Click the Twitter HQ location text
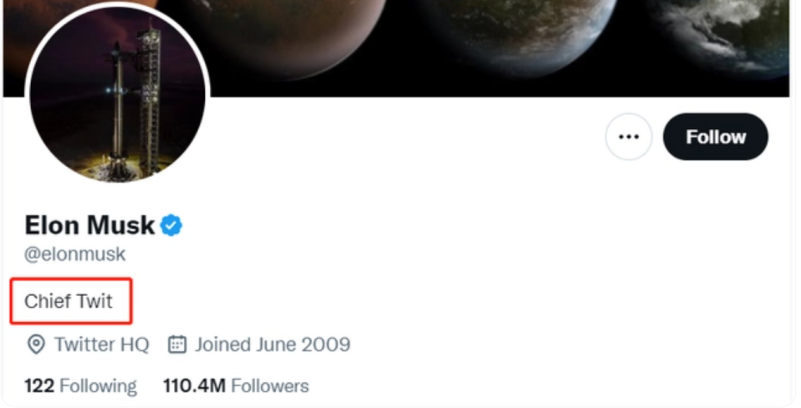 pos(102,345)
